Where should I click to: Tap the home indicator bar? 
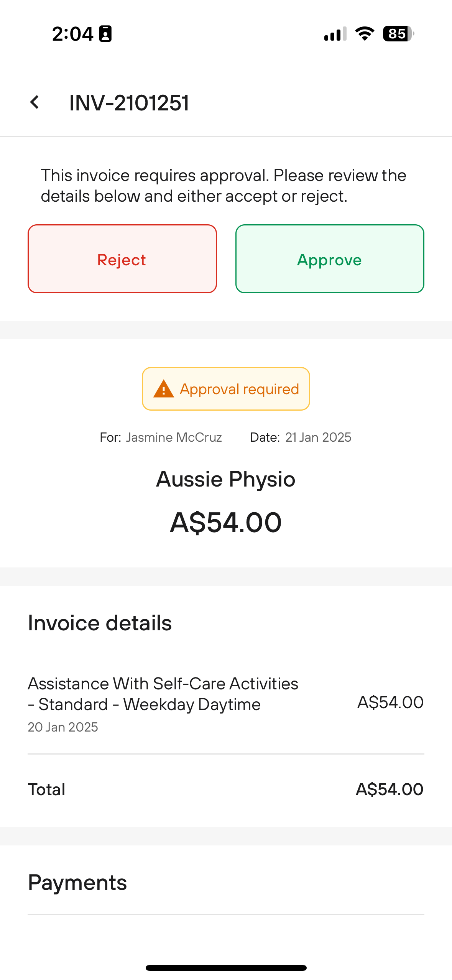[x=226, y=968]
